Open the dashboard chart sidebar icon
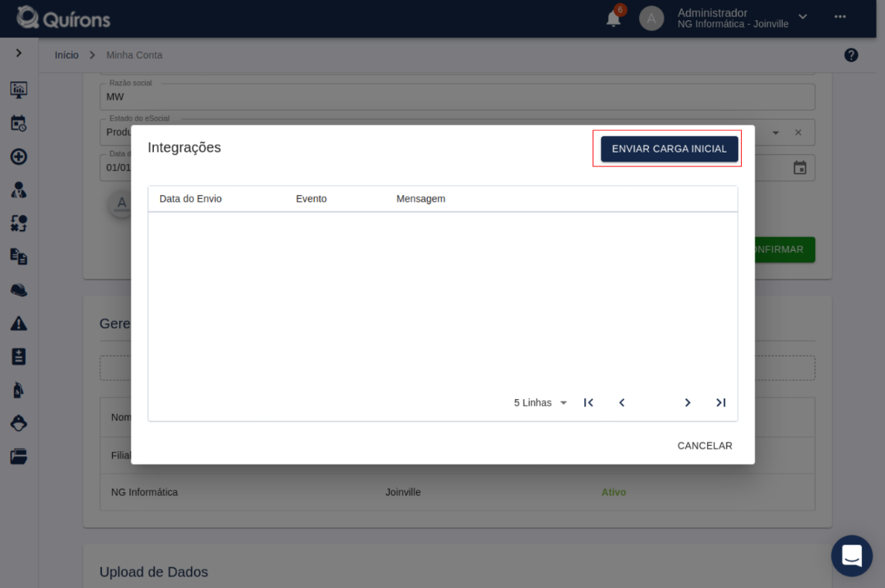885x588 pixels. (19, 90)
